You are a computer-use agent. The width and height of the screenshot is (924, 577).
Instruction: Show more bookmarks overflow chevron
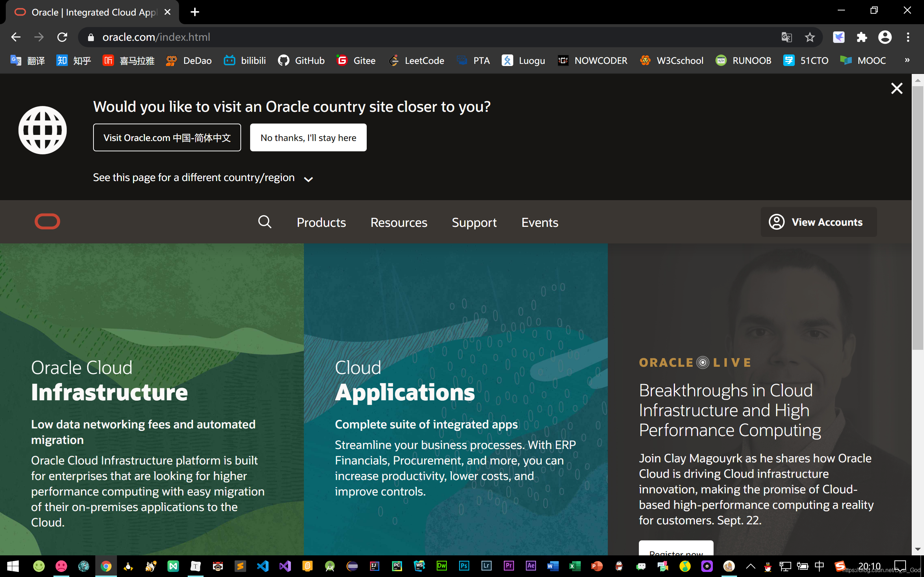(x=907, y=60)
